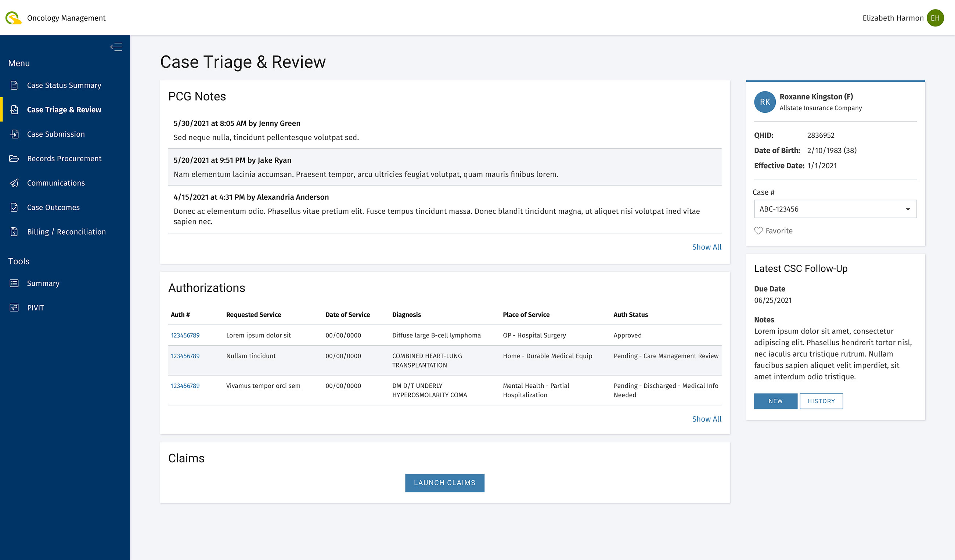955x560 pixels.
Task: Click the Date of Service column header
Action: [x=347, y=314]
